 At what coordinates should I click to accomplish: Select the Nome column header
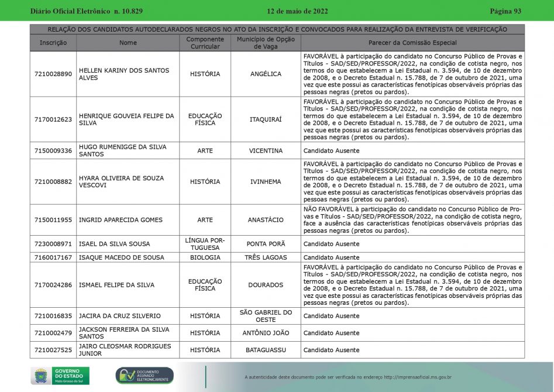pos(128,43)
